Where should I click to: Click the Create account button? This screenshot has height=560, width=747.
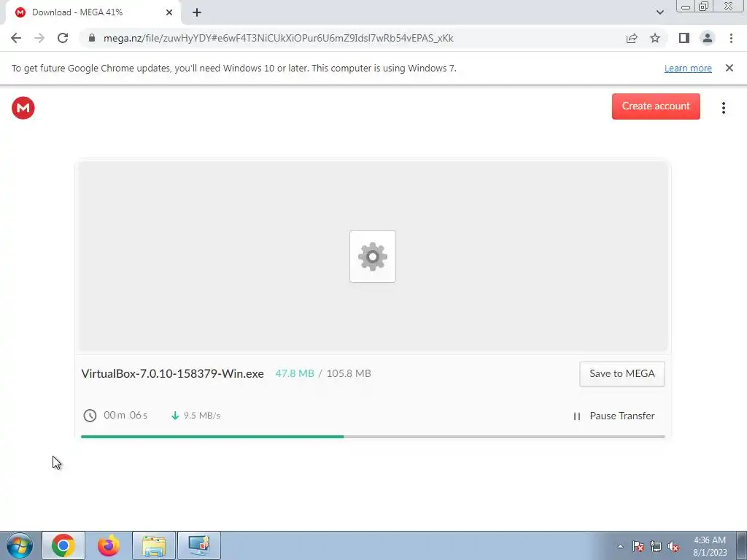(656, 106)
